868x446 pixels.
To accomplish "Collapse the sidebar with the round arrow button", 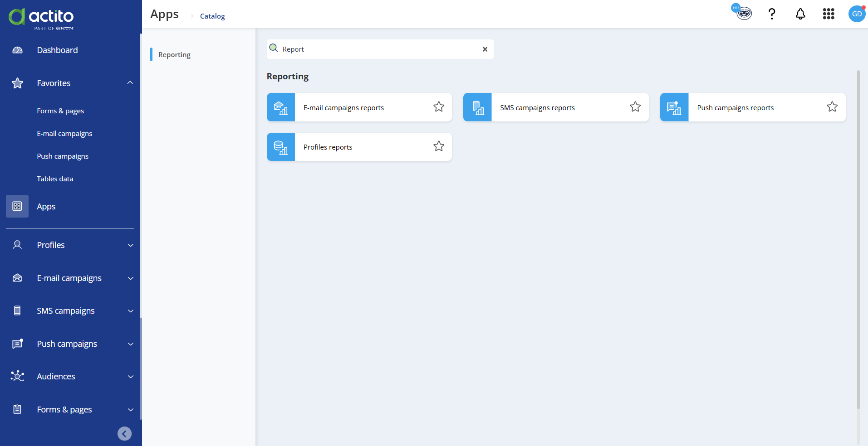I will [124, 434].
